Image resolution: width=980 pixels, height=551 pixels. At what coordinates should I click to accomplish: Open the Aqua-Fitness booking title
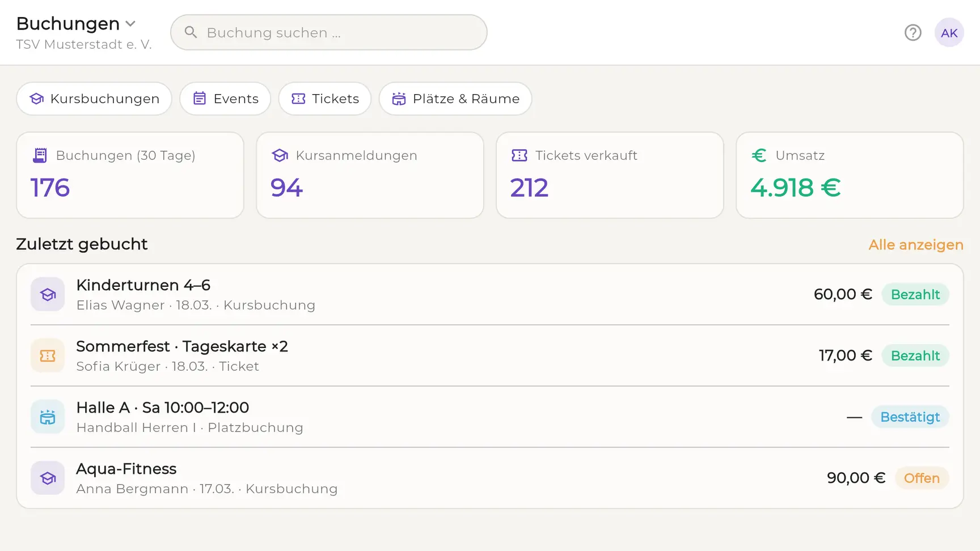(x=126, y=469)
